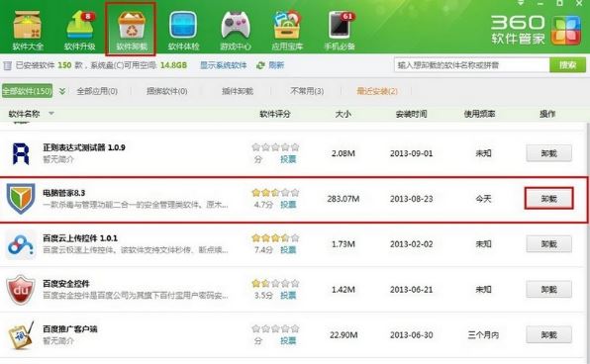
Task: Uninstall 正则表达式测试器 1.0.9 via 卸载
Action: 548,153
